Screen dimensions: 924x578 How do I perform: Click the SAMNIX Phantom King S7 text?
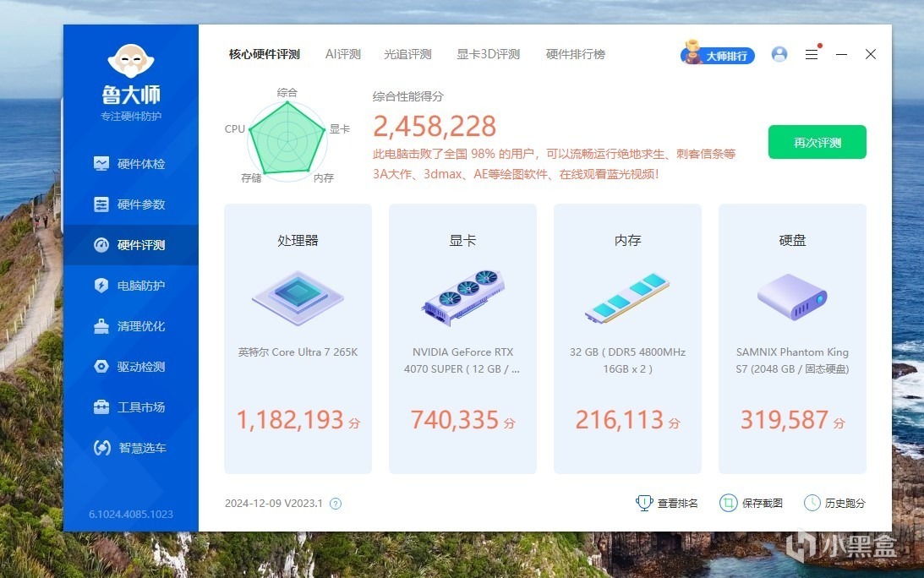tap(793, 361)
